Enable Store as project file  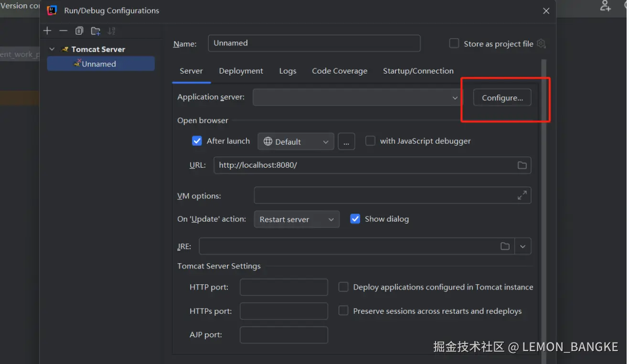pos(454,43)
